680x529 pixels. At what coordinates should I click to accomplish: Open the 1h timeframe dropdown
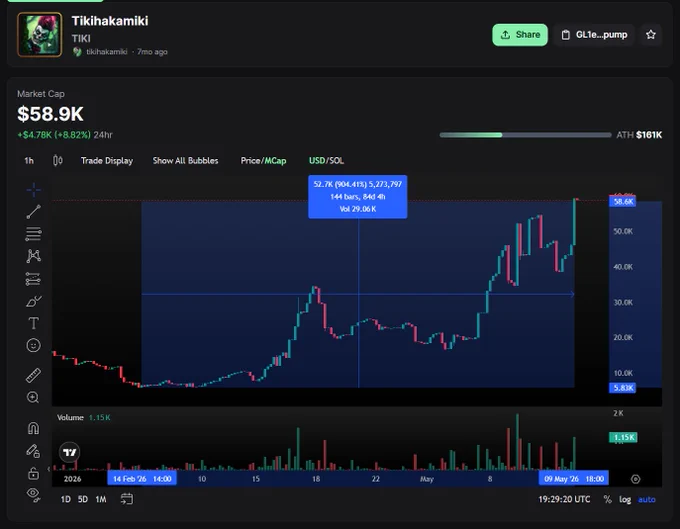29,160
